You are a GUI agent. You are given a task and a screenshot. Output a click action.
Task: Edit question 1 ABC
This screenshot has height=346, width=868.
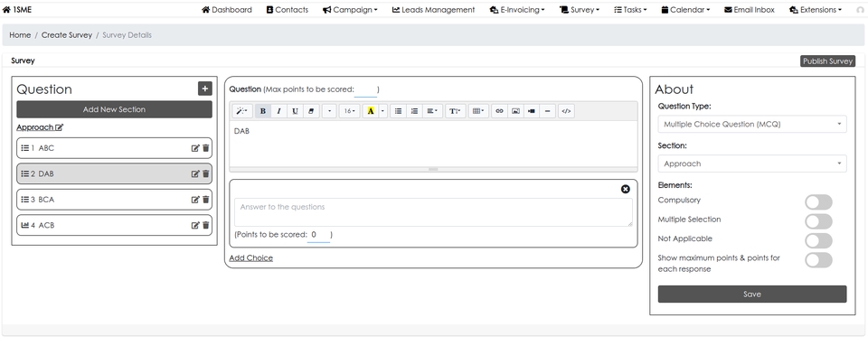(195, 148)
